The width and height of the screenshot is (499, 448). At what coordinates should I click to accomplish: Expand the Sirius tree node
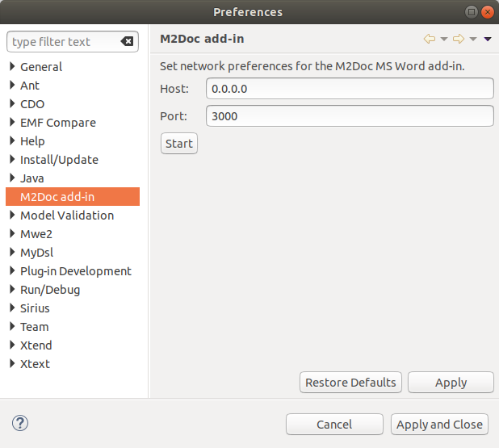(12, 308)
